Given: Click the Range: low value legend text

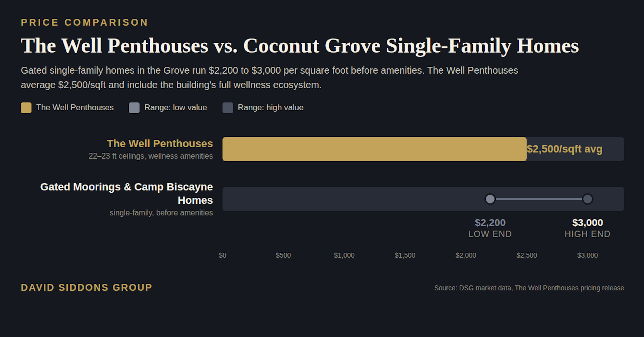Looking at the screenshot, I should click(x=175, y=108).
